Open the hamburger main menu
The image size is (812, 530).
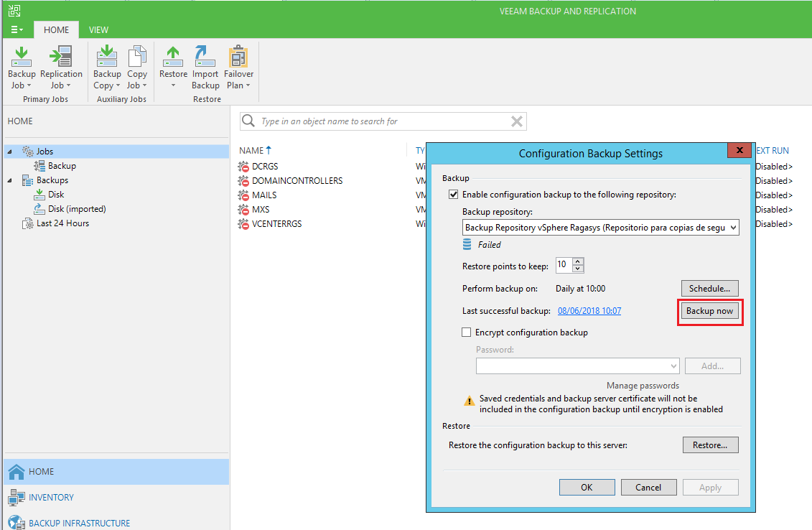[15, 29]
